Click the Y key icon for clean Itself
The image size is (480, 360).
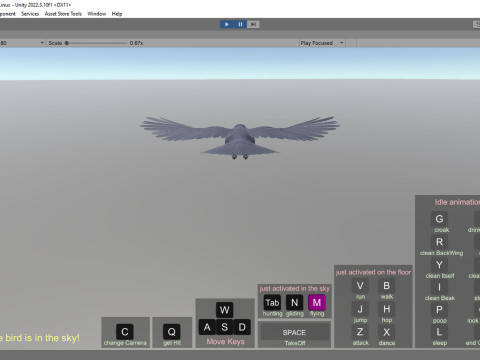click(439, 265)
